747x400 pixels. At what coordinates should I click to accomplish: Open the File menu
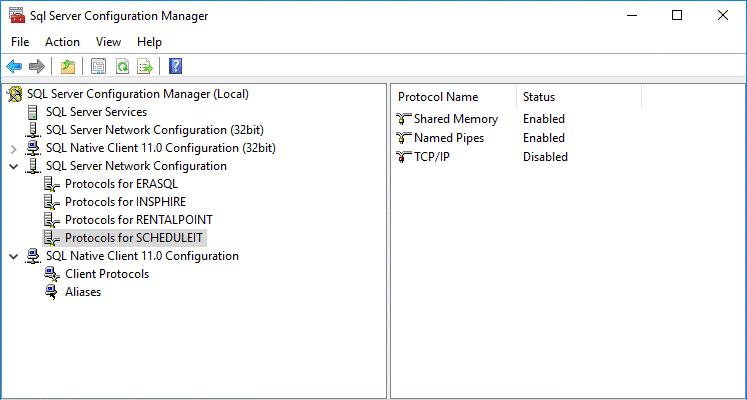point(20,42)
